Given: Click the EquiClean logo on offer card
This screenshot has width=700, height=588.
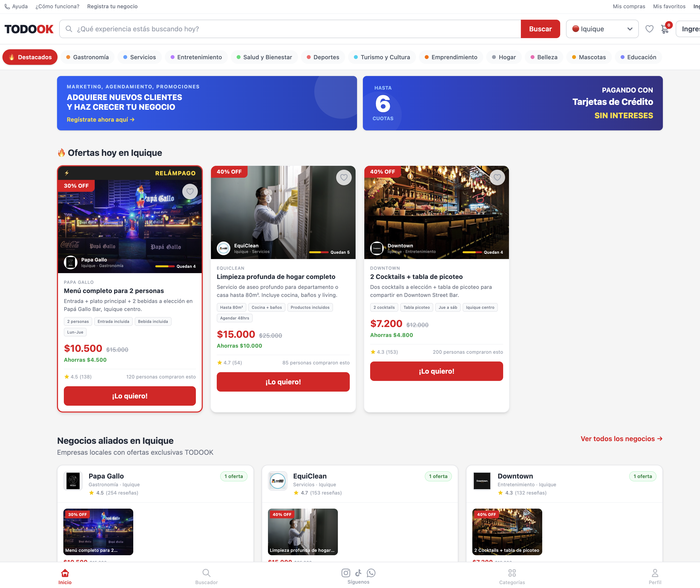Looking at the screenshot, I should (224, 248).
